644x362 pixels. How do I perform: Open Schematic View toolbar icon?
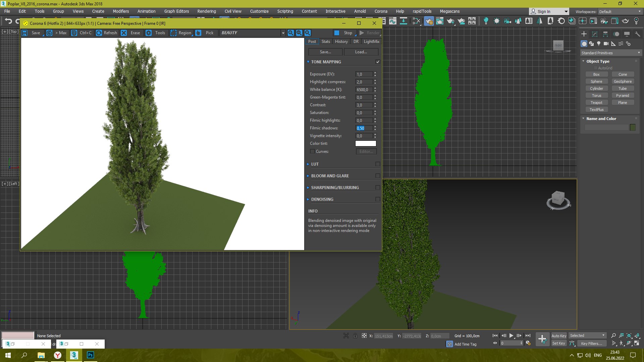(x=404, y=21)
